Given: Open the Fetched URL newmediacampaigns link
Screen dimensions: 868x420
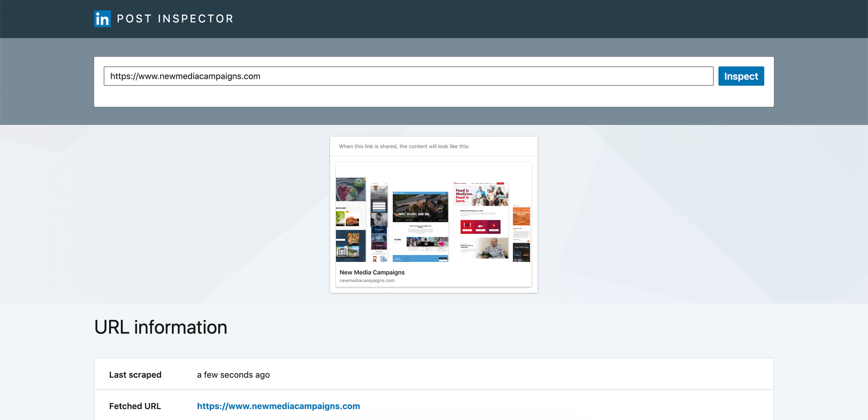Looking at the screenshot, I should click(279, 406).
